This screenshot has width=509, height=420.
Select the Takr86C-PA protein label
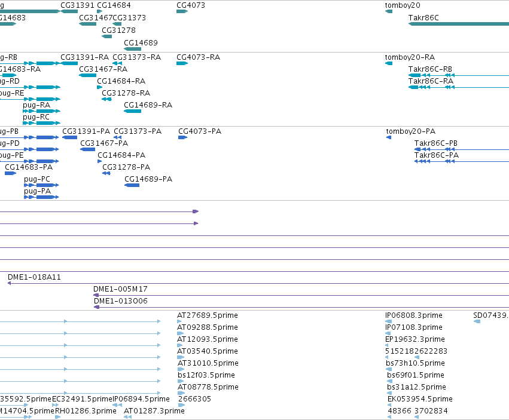437,155
